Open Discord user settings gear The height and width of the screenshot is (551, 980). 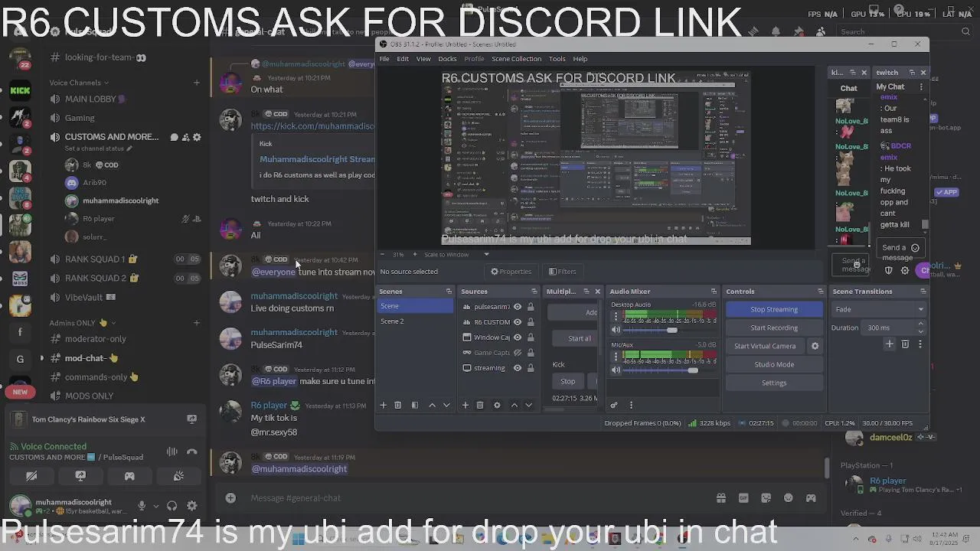point(191,506)
